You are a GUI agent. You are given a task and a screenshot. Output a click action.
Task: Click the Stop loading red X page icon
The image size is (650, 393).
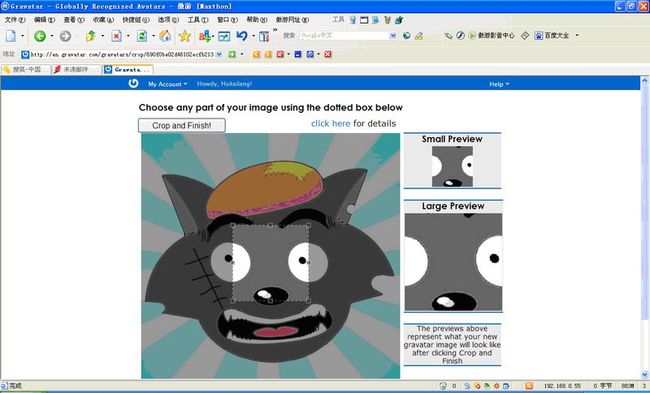pos(116,36)
